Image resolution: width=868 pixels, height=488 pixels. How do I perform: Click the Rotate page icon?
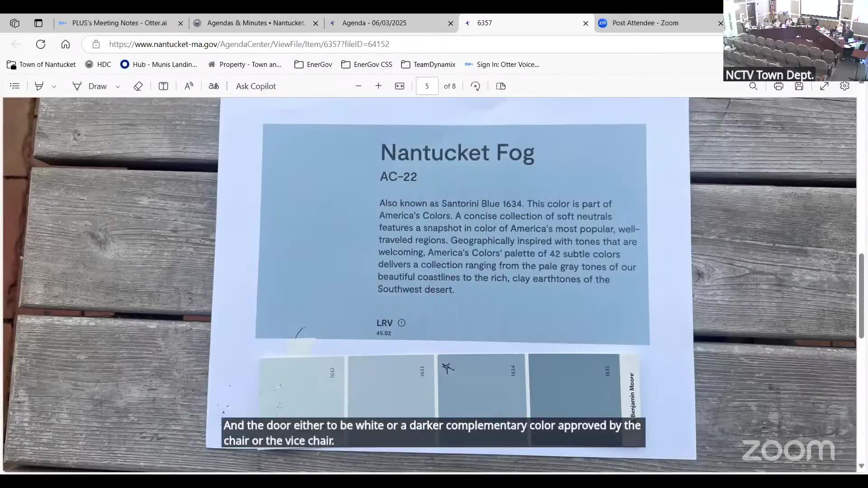coord(475,86)
